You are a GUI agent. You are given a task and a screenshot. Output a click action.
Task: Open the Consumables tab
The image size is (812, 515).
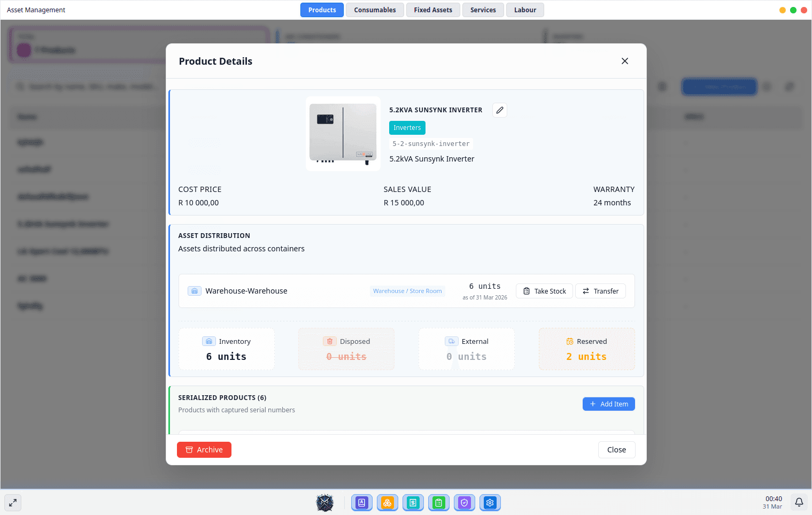pos(375,10)
